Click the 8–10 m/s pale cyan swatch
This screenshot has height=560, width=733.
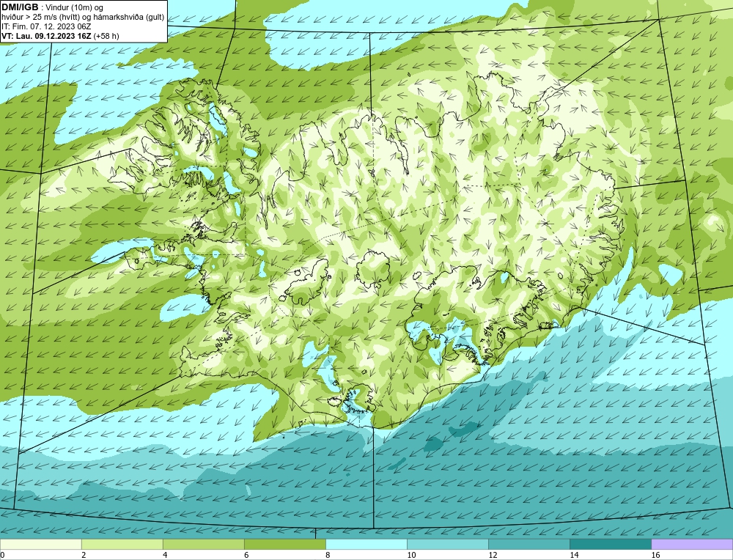(x=366, y=544)
